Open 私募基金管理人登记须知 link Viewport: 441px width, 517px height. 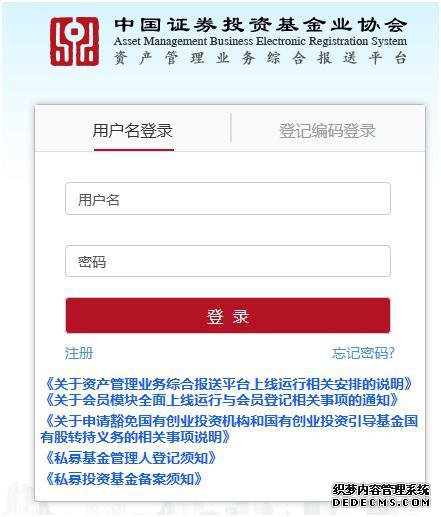pyautogui.click(x=129, y=458)
